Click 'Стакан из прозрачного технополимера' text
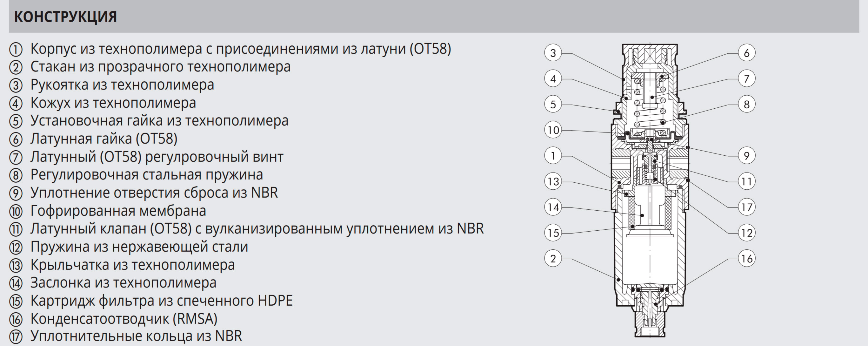 tap(160, 67)
